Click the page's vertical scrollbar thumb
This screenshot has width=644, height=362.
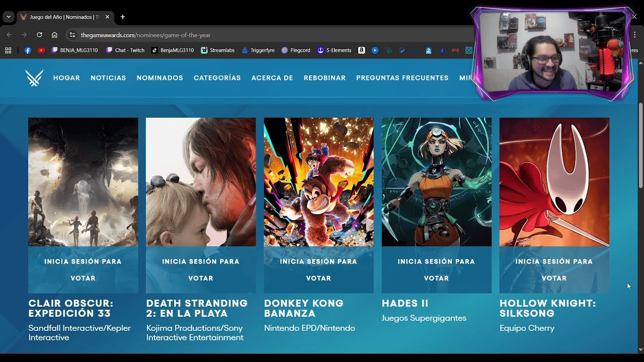640,145
